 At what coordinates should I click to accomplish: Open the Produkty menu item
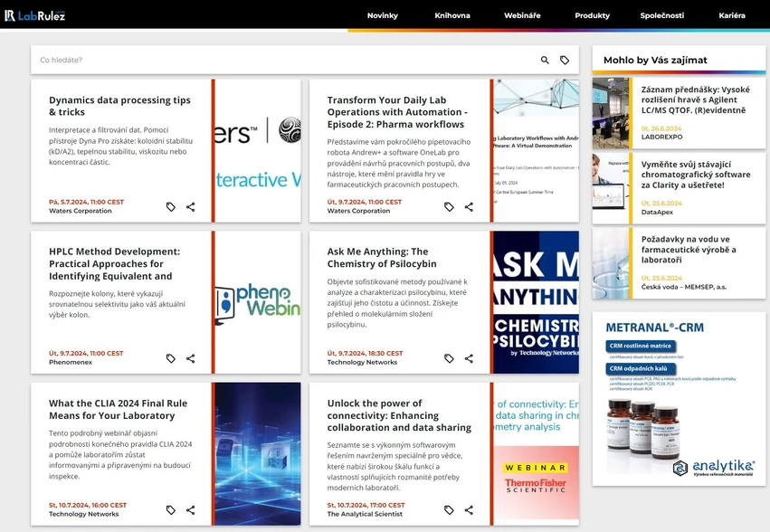point(593,15)
